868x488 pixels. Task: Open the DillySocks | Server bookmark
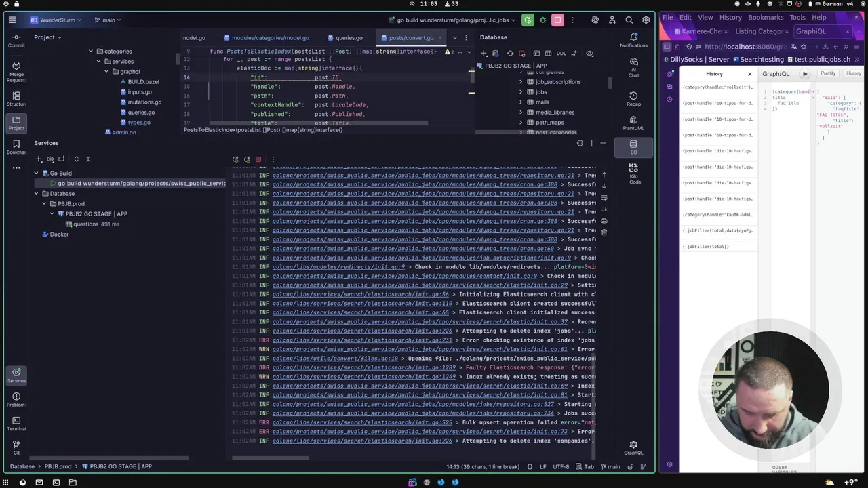click(x=696, y=60)
